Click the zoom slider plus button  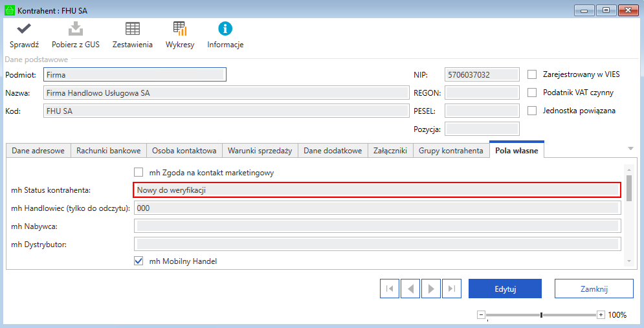[x=601, y=315]
